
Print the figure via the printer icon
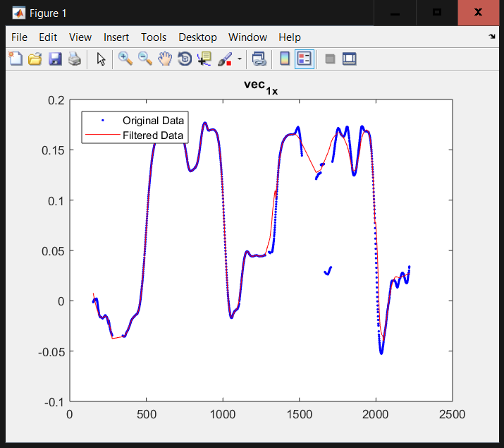(75, 59)
